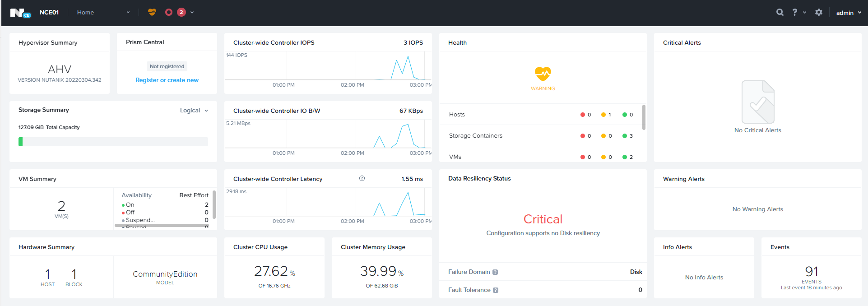Expand the admin user menu
This screenshot has width=868, height=306.
pos(848,13)
